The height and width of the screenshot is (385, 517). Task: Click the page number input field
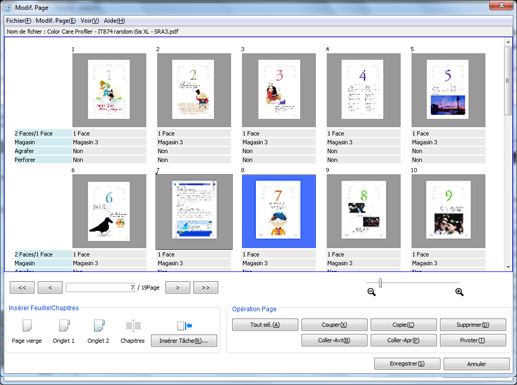(x=100, y=287)
